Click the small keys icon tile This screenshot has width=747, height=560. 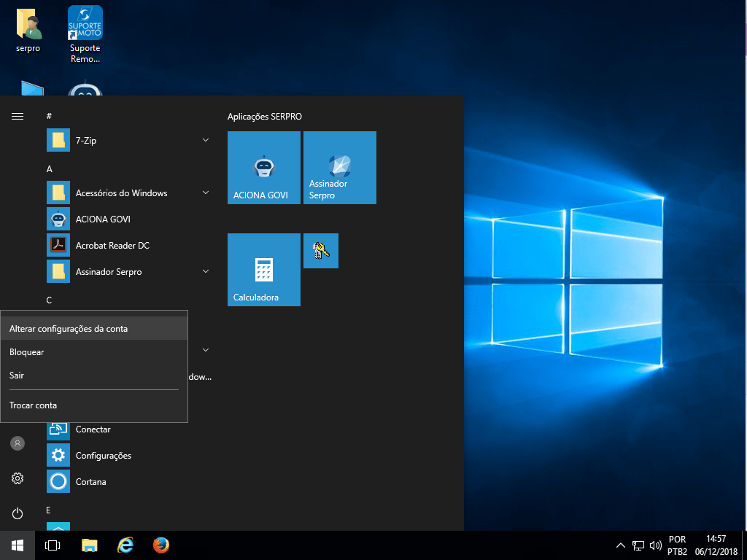[x=320, y=251]
